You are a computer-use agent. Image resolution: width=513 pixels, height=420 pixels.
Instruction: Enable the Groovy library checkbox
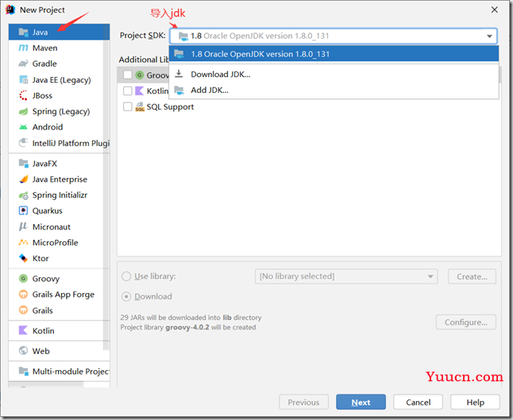pyautogui.click(x=128, y=75)
